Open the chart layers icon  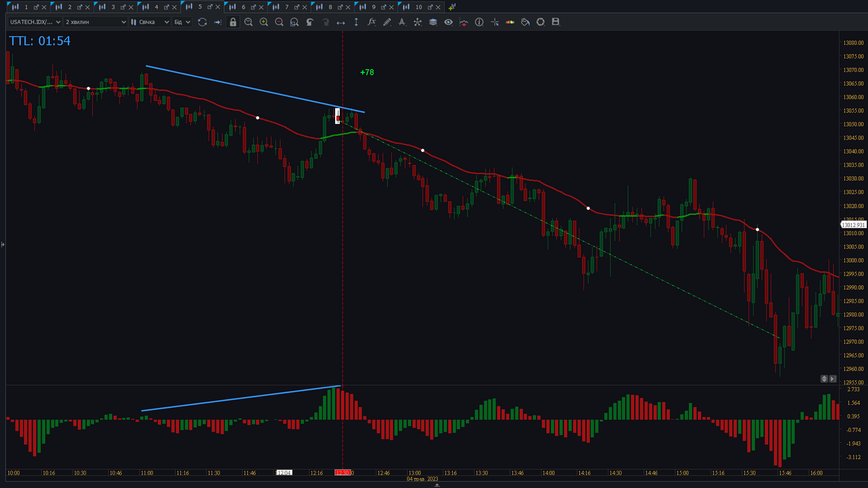[x=433, y=22]
